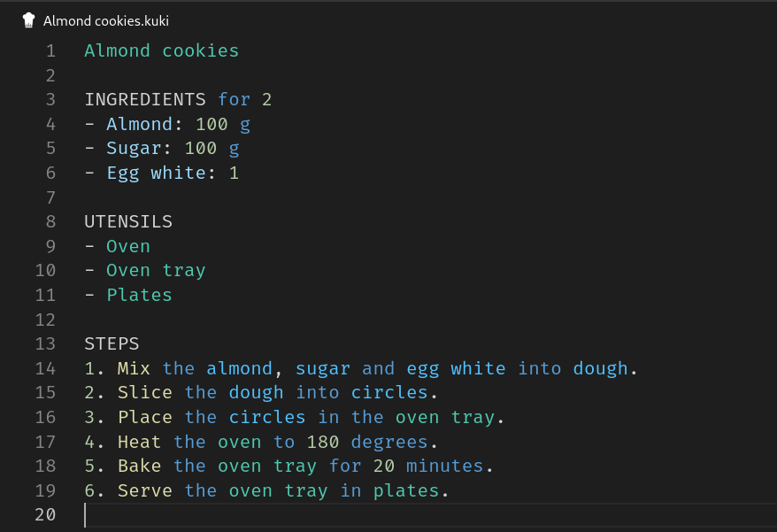Viewport: 777px width, 532px height.
Task: Click the chef hat file icon
Action: (x=28, y=20)
